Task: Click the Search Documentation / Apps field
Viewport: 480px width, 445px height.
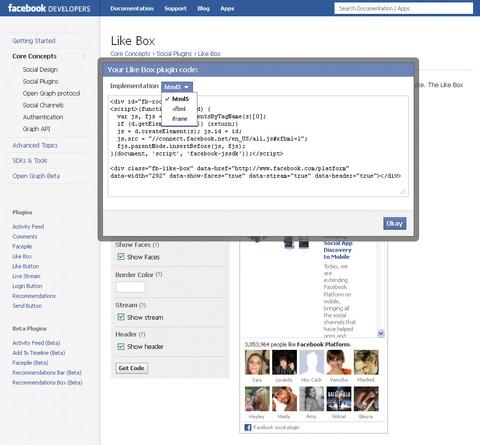Action: click(x=404, y=8)
